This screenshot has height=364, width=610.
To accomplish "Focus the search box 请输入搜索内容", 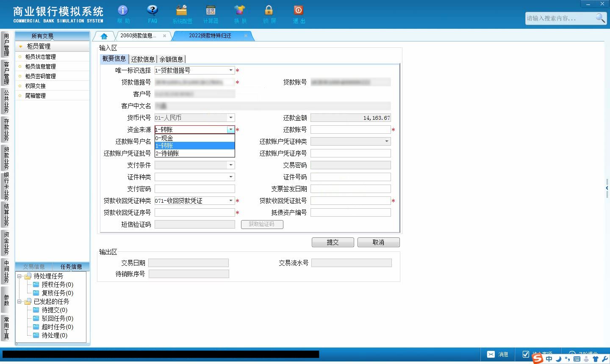I will (560, 18).
